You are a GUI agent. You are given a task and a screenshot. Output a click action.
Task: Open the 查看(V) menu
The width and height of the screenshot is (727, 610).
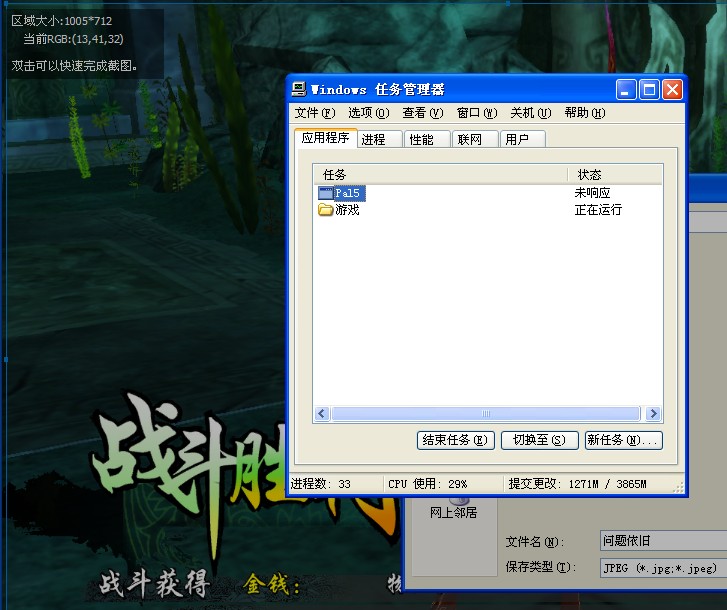(x=422, y=113)
